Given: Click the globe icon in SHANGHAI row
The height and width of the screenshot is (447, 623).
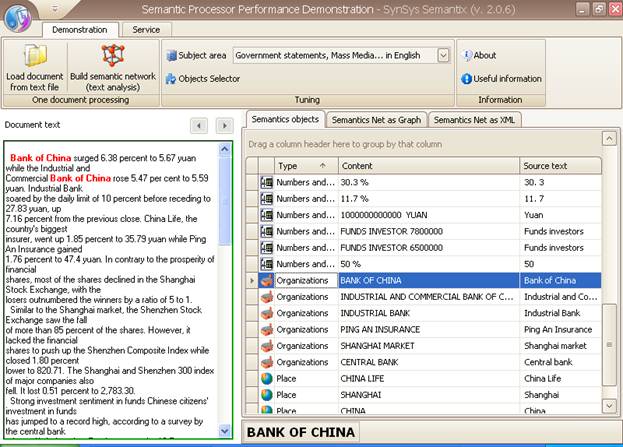Looking at the screenshot, I should (x=266, y=395).
